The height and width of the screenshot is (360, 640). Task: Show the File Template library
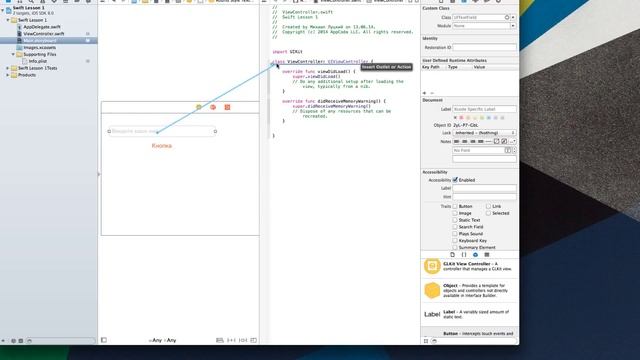pos(452,255)
